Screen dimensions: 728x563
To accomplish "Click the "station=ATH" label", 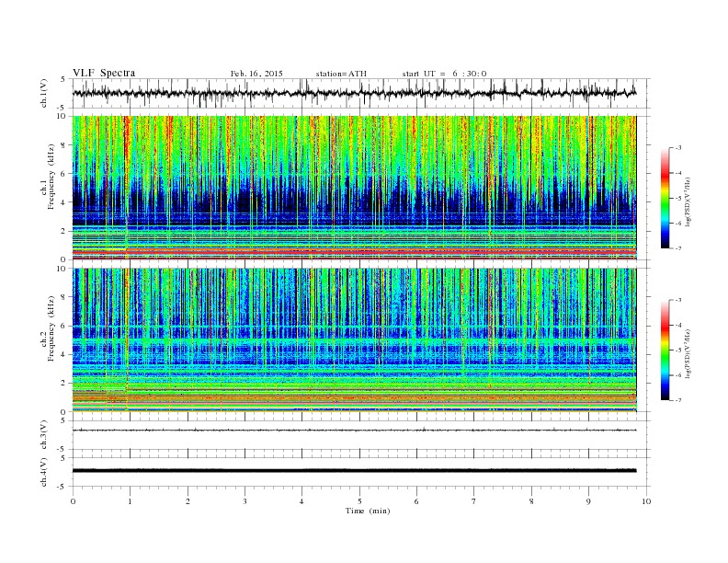I will (x=341, y=74).
